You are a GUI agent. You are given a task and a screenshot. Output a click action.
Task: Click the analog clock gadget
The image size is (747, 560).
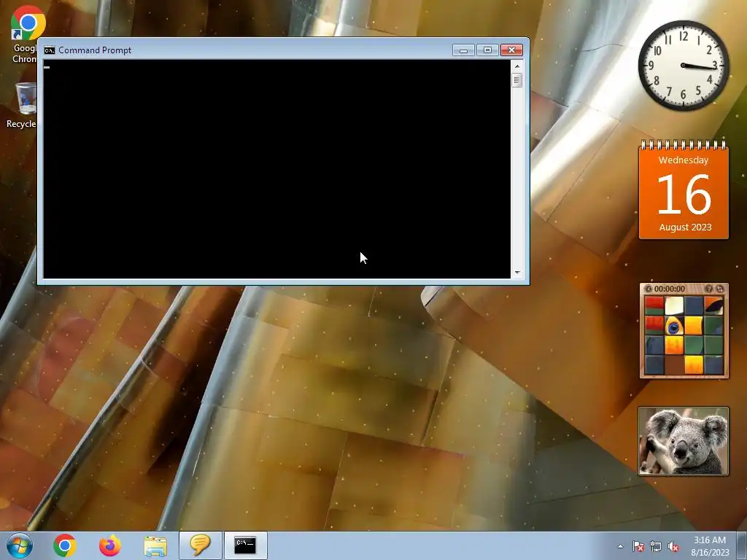coord(684,66)
